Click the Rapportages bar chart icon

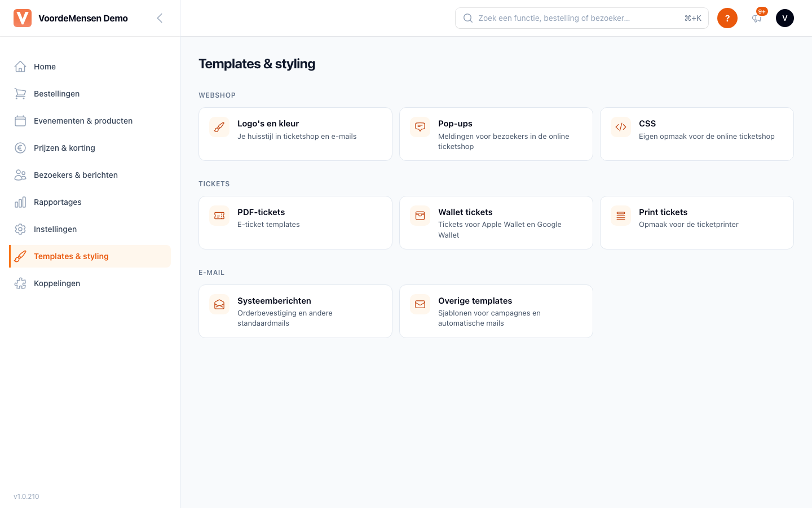pyautogui.click(x=20, y=202)
